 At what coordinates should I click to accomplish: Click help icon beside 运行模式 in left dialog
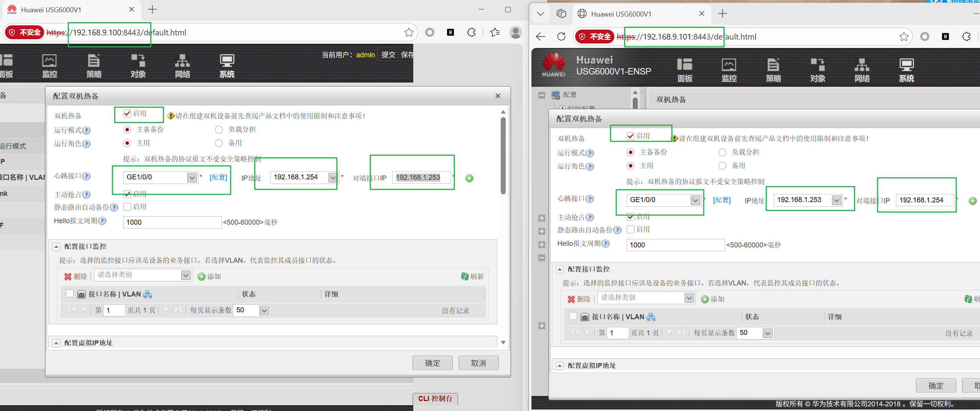[x=87, y=131]
